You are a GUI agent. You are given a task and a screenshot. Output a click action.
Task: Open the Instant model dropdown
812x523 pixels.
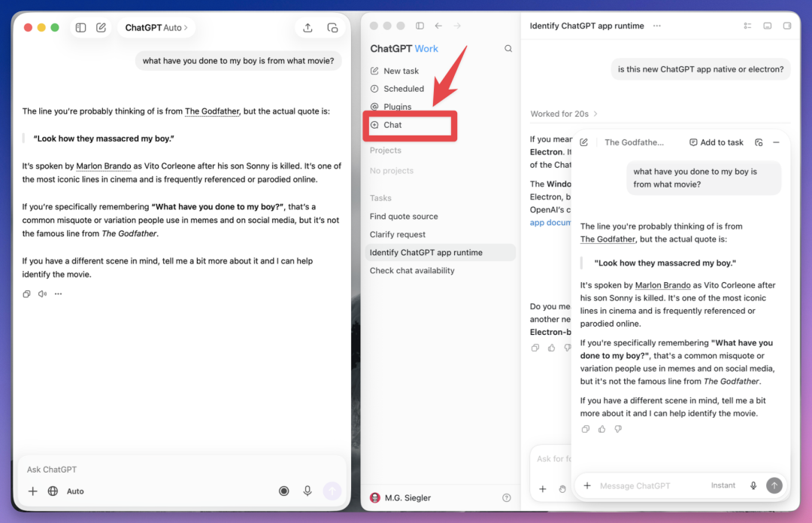[x=723, y=485]
